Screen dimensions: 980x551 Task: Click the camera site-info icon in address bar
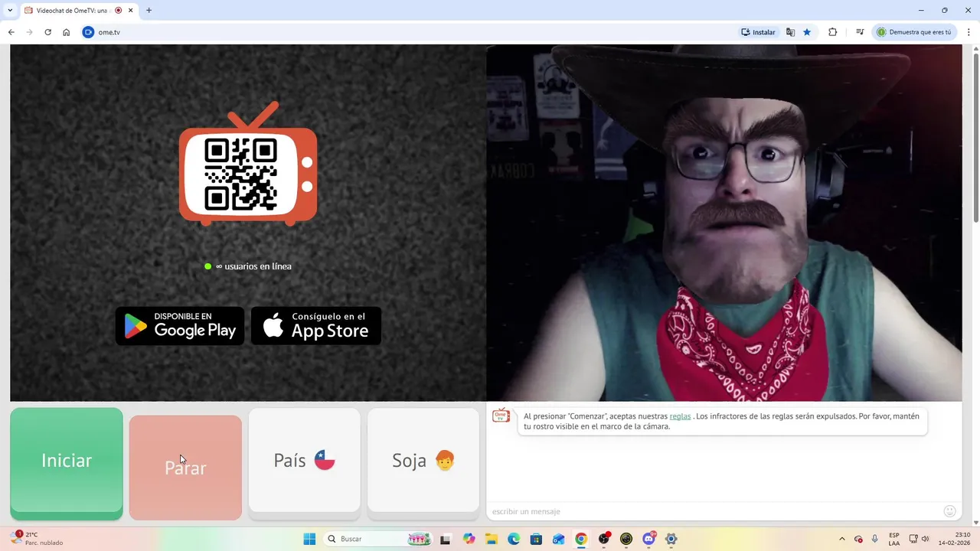coord(88,32)
